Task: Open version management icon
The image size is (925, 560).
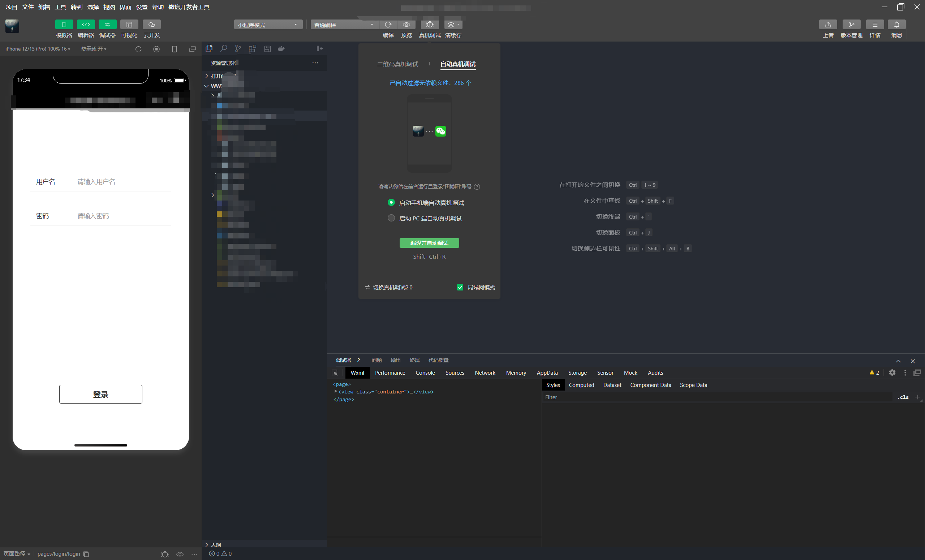Action: tap(851, 25)
